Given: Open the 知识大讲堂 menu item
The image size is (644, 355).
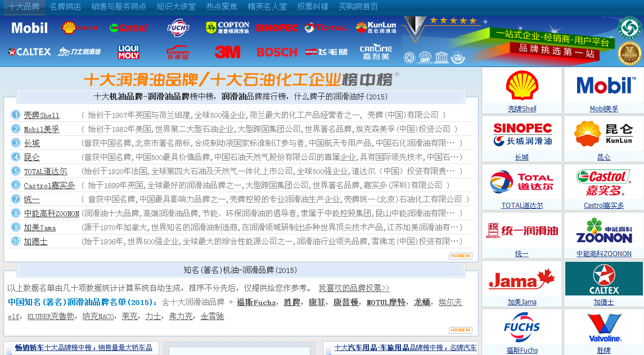Looking at the screenshot, I should (176, 7).
